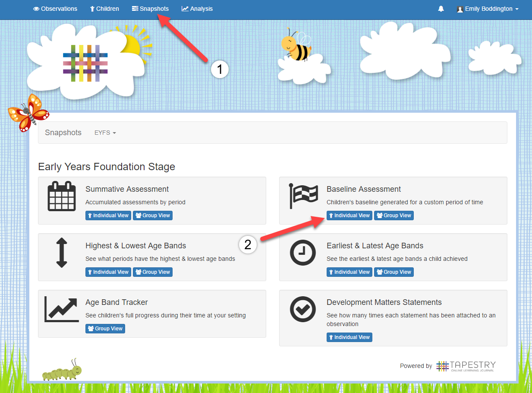Viewport: 532px width, 393px height.
Task: Open Highest & Lowest Age Bands Individual View
Action: [108, 272]
